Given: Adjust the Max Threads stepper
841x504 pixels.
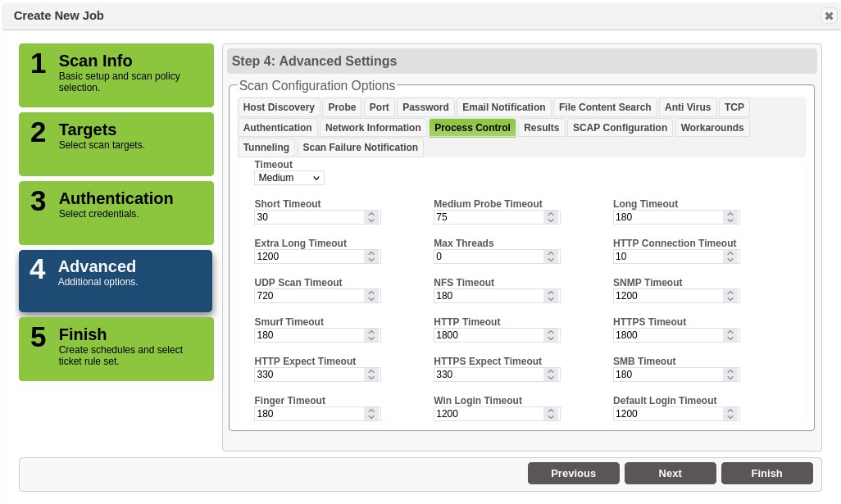Looking at the screenshot, I should click(551, 257).
